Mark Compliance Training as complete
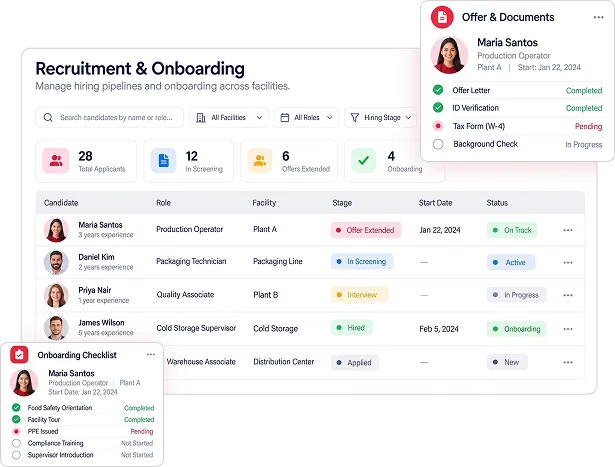The width and height of the screenshot is (615, 467). (16, 443)
